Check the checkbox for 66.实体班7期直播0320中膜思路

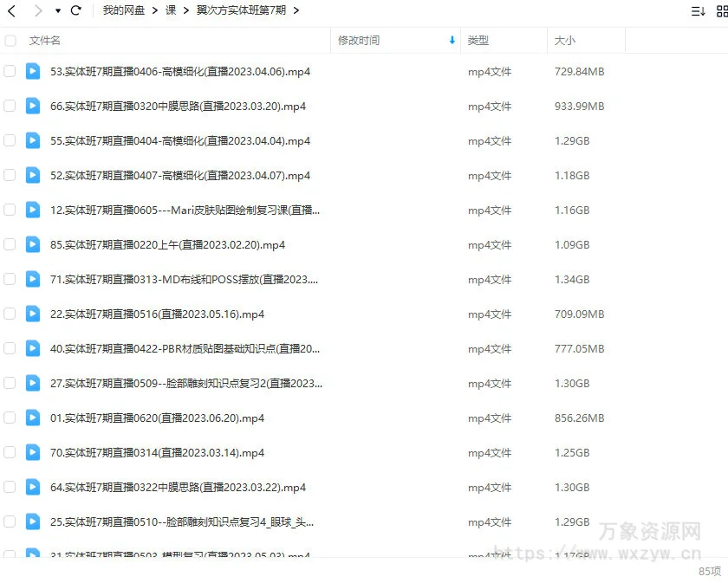pos(10,106)
